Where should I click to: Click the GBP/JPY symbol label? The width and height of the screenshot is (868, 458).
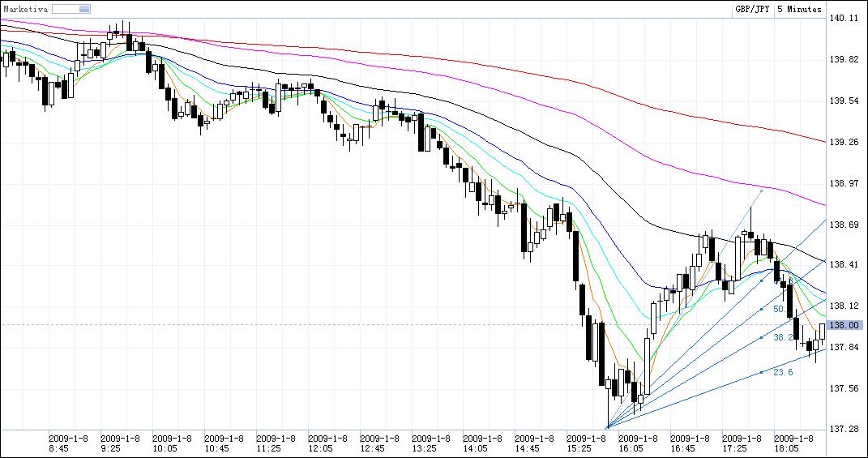pyautogui.click(x=752, y=10)
